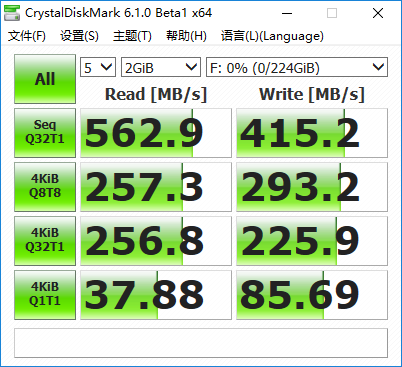Run all benchmarks with All button
The image size is (402, 367).
pos(45,79)
